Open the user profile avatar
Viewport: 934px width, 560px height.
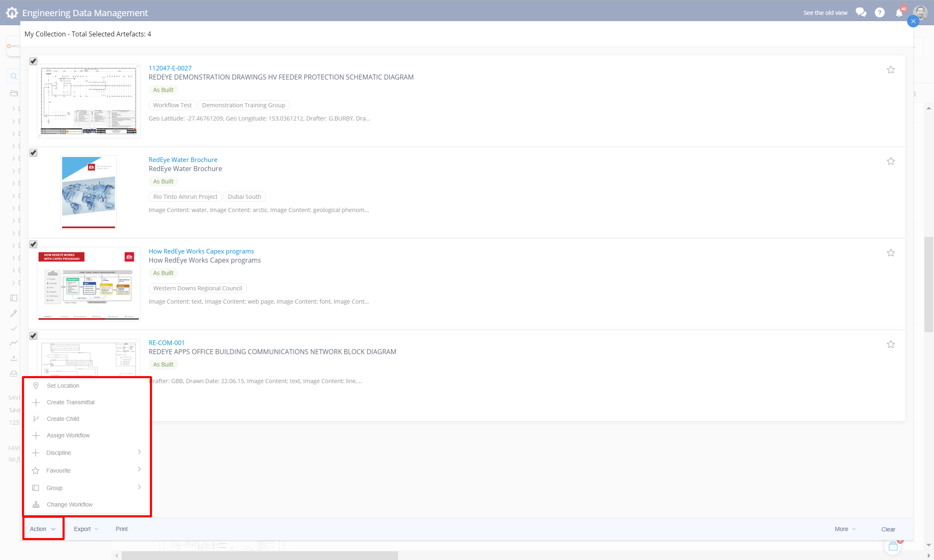tap(920, 13)
